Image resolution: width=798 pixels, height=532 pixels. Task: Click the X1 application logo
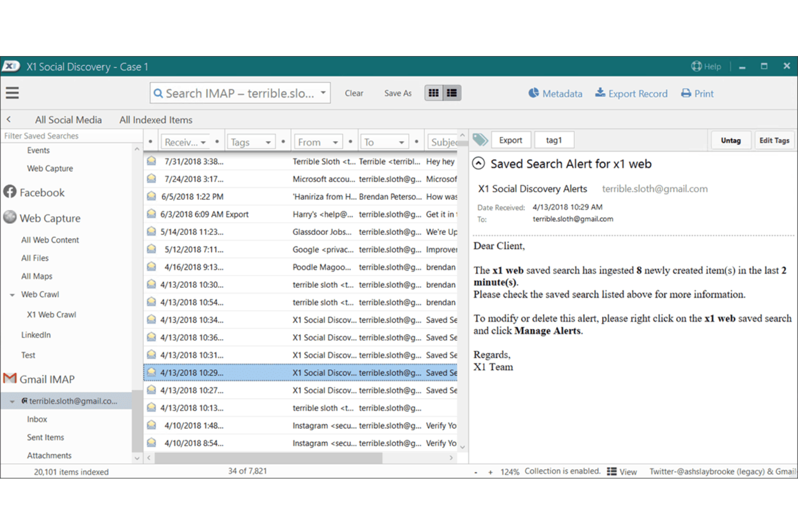[x=11, y=66]
